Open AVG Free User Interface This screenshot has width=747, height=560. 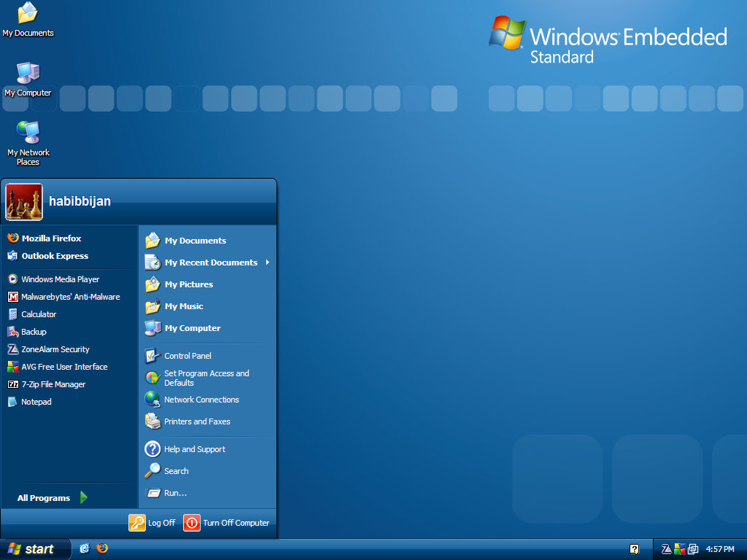[x=69, y=367]
